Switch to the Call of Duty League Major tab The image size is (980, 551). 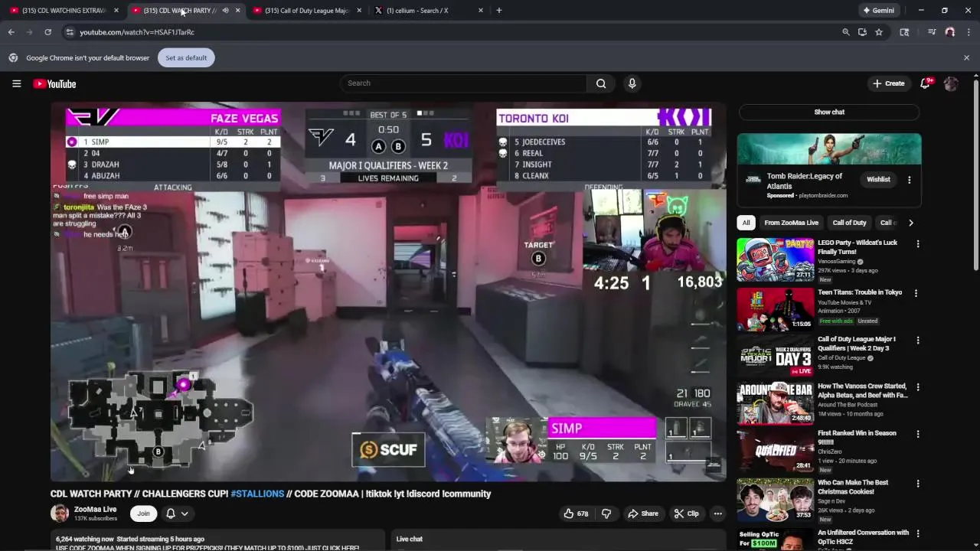[x=306, y=11]
